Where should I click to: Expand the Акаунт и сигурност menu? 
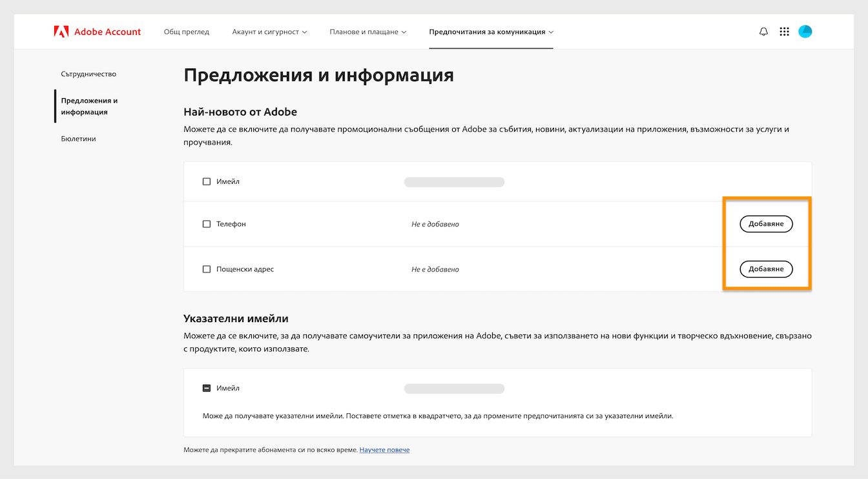coord(269,32)
